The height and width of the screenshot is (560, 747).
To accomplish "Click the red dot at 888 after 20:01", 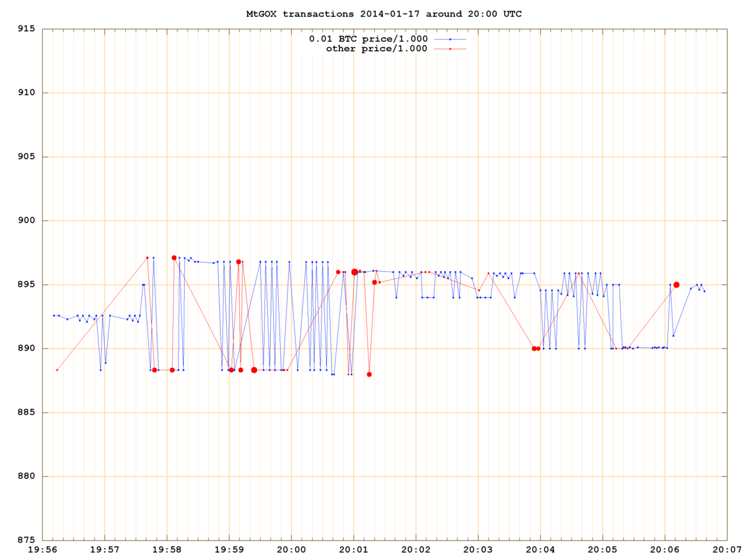I will click(x=369, y=374).
